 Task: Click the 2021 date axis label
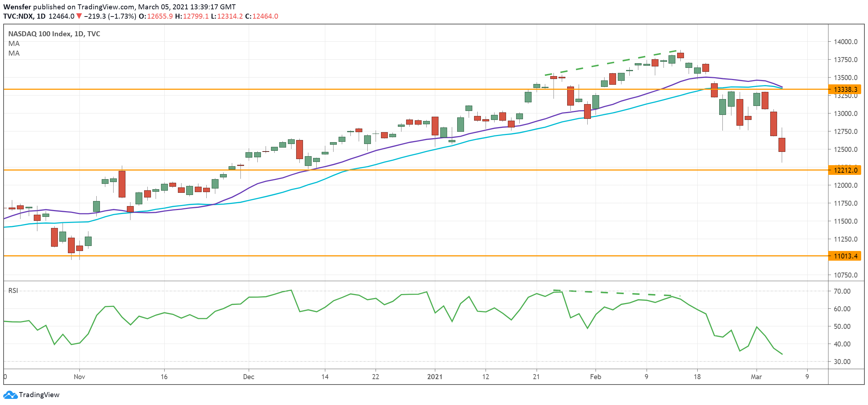tap(435, 377)
